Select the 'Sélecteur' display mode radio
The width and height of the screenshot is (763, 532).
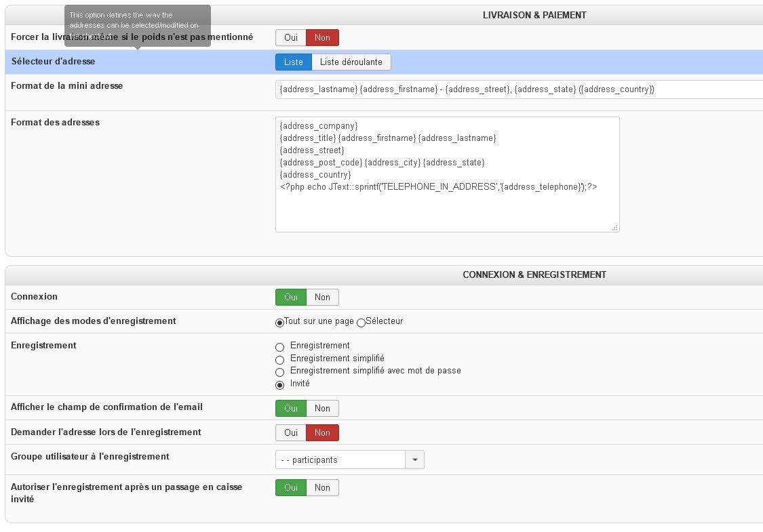pyautogui.click(x=361, y=323)
